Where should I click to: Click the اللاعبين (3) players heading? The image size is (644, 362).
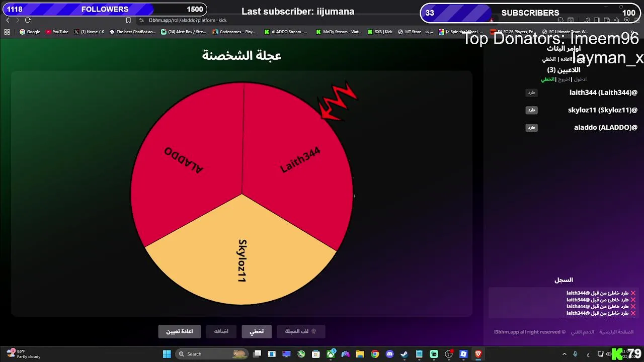563,70
